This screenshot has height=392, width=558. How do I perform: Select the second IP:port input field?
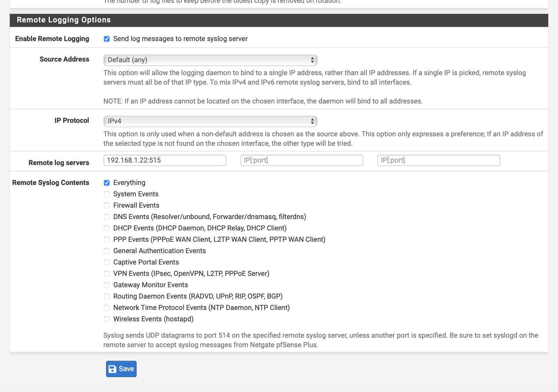[x=301, y=160]
